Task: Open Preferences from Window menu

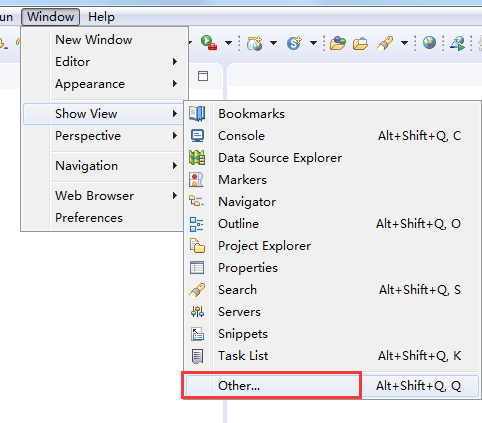Action: pos(103,218)
